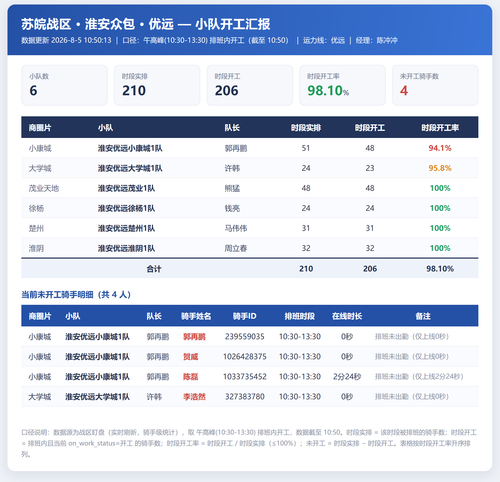The image size is (500, 482).
Task: Click the 排班时段 column header
Action: tap(299, 316)
